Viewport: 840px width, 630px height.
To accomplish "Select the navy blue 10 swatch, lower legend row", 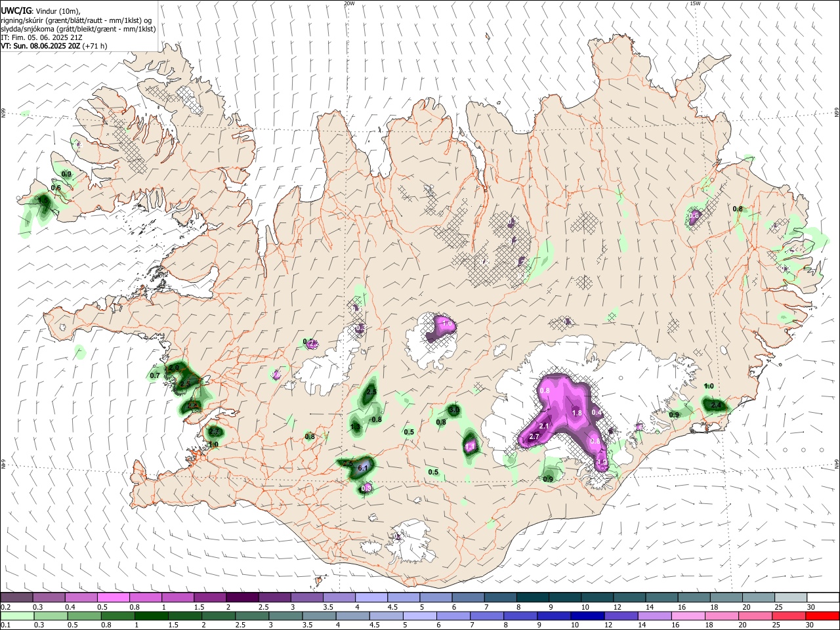I will click(588, 616).
